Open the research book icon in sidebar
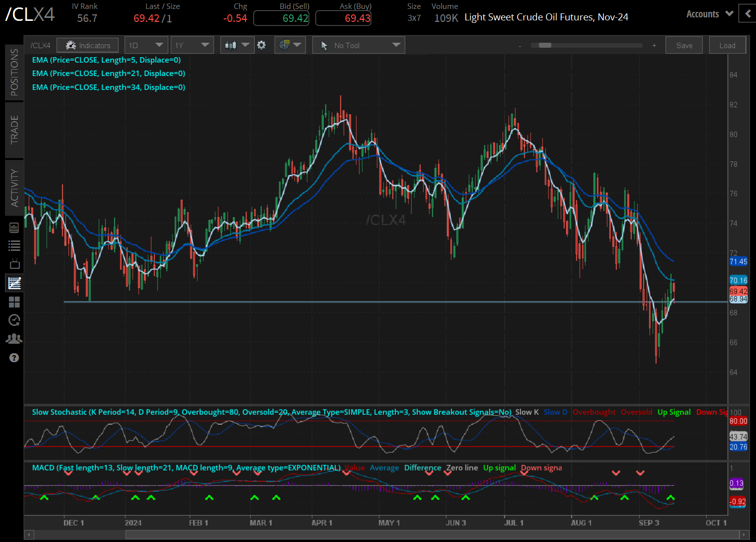Image resolution: width=756 pixels, height=542 pixels. pyautogui.click(x=14, y=228)
